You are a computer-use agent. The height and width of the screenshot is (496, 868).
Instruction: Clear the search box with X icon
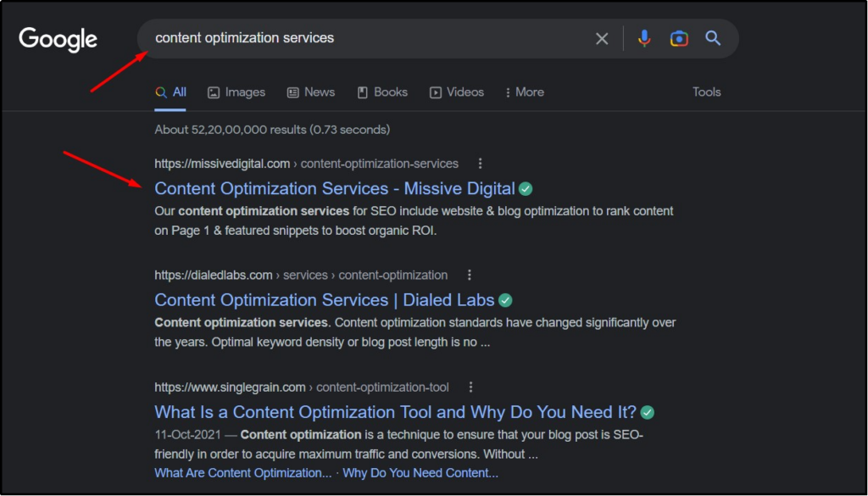[x=602, y=38]
